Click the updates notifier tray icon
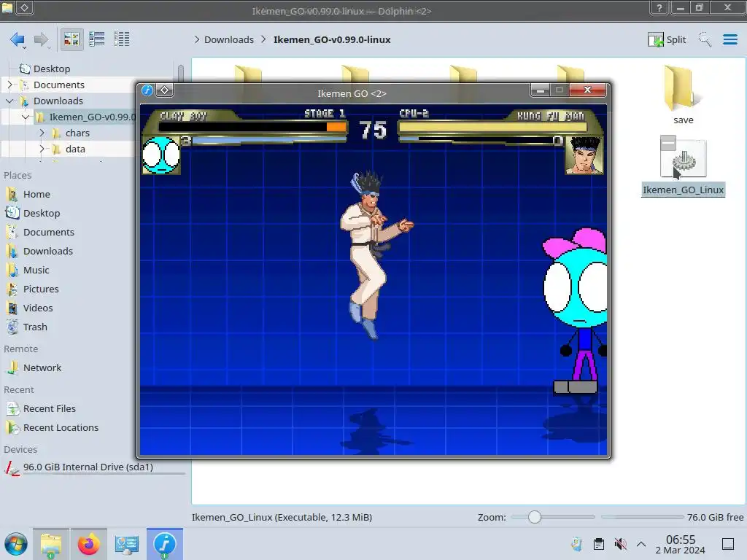This screenshot has height=560, width=747. [576, 544]
